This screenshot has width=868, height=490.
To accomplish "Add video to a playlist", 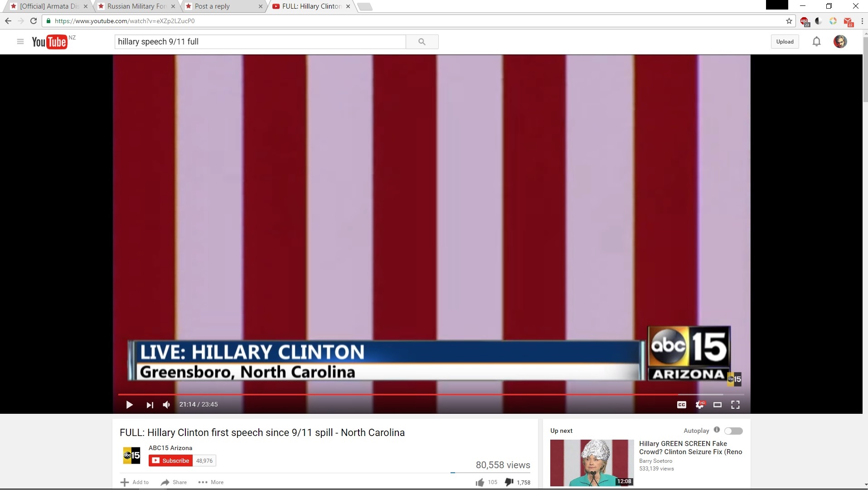I will click(135, 482).
